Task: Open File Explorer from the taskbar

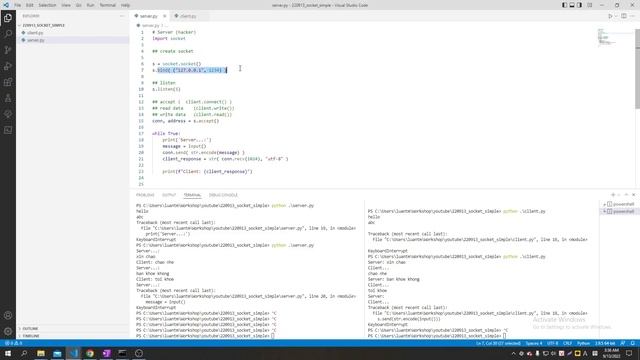Action: pos(41,353)
